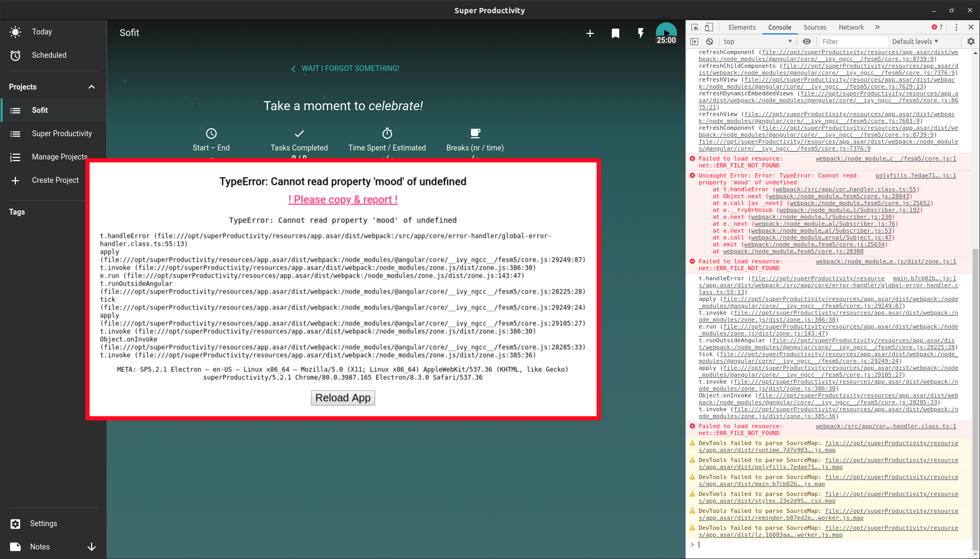Start the 25:00 pomodoro timer
The image size is (980, 559).
tap(666, 33)
